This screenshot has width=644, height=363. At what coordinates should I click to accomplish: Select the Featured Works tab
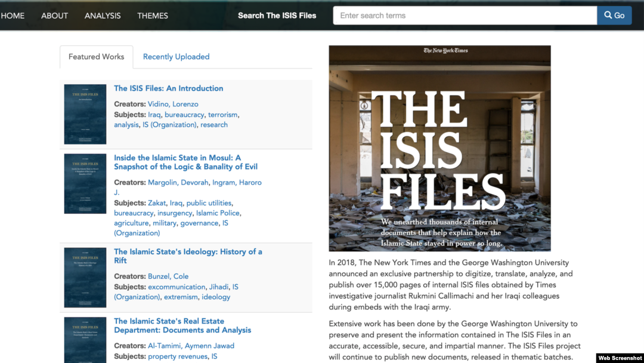96,57
